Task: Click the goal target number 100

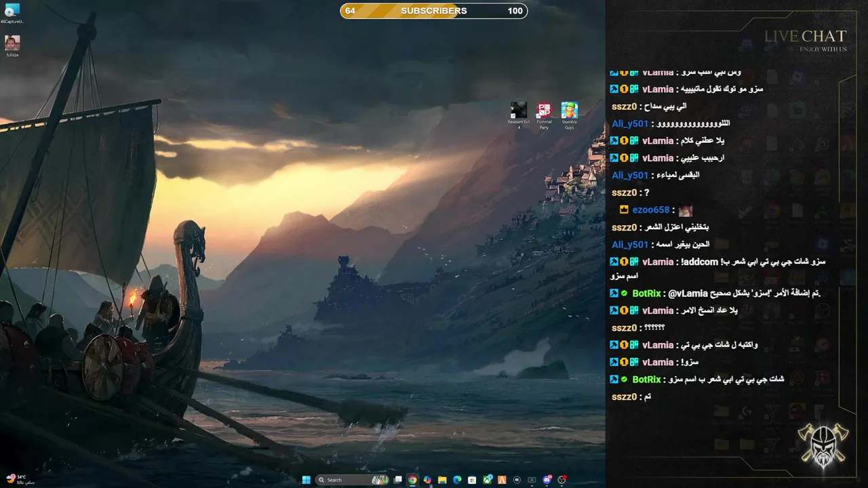Action: click(515, 11)
